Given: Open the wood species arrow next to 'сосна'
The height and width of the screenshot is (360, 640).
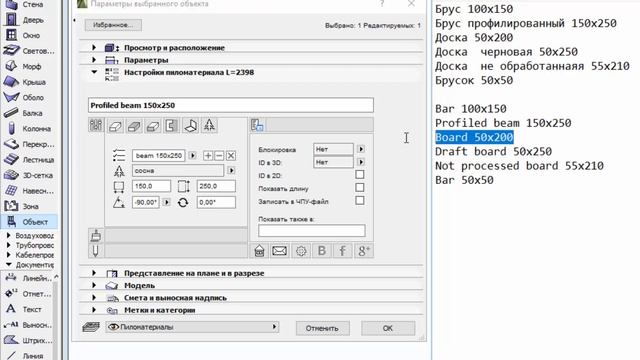Looking at the screenshot, I should pyautogui.click(x=231, y=171).
